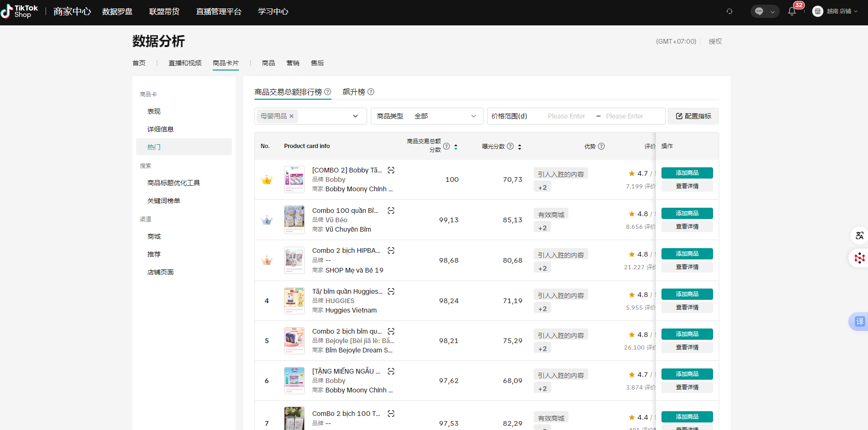The width and height of the screenshot is (868, 430).
Task: Click scan icon for Combo 2 bịch HIPBA product
Action: (391, 250)
